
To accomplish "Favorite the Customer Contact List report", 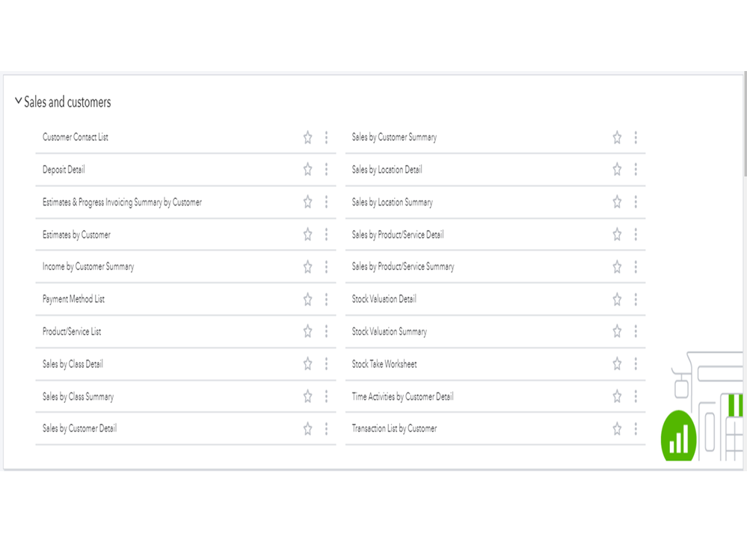I will (x=307, y=138).
